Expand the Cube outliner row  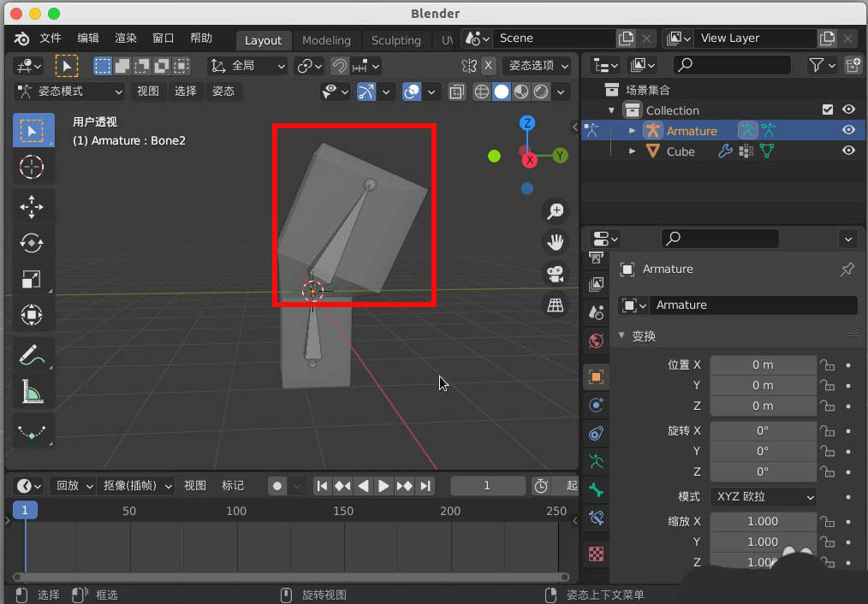tap(633, 151)
